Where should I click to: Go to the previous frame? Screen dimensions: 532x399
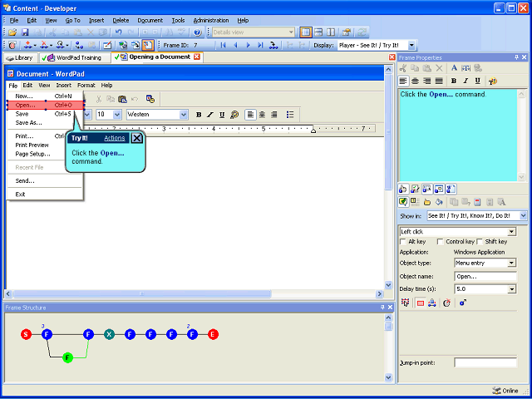point(235,45)
